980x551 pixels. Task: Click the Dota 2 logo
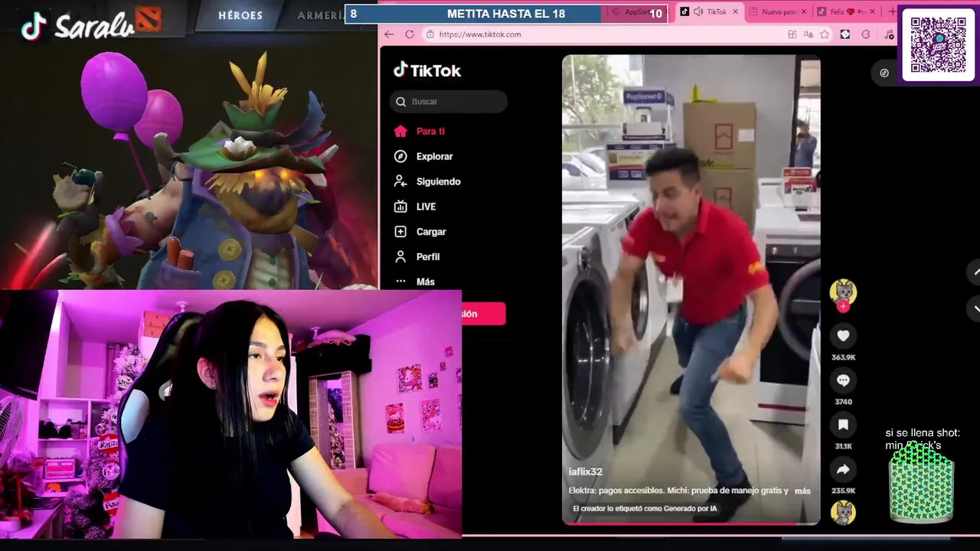click(149, 18)
